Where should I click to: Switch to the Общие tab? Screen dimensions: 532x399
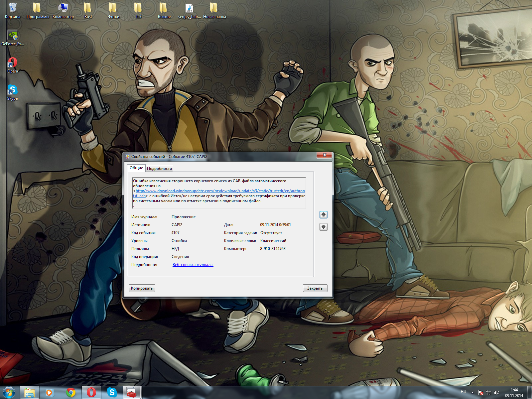pyautogui.click(x=136, y=168)
